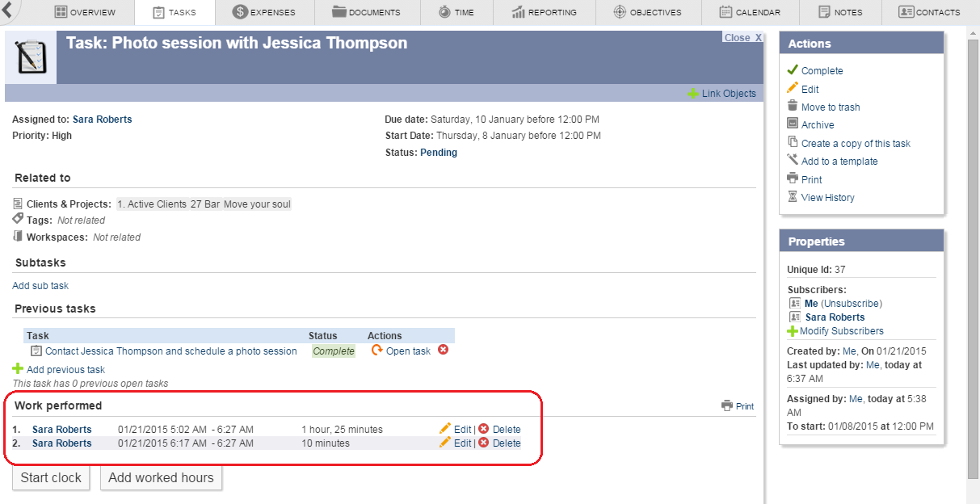980x504 pixels.
Task: Click the red delete icon beside Open task
Action: pyautogui.click(x=443, y=351)
